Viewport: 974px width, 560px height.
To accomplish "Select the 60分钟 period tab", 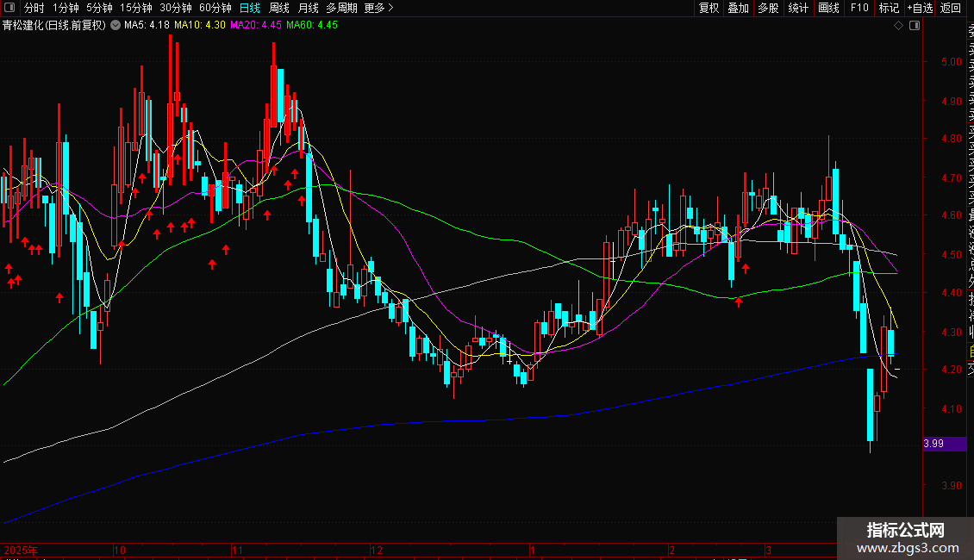I will [x=215, y=8].
